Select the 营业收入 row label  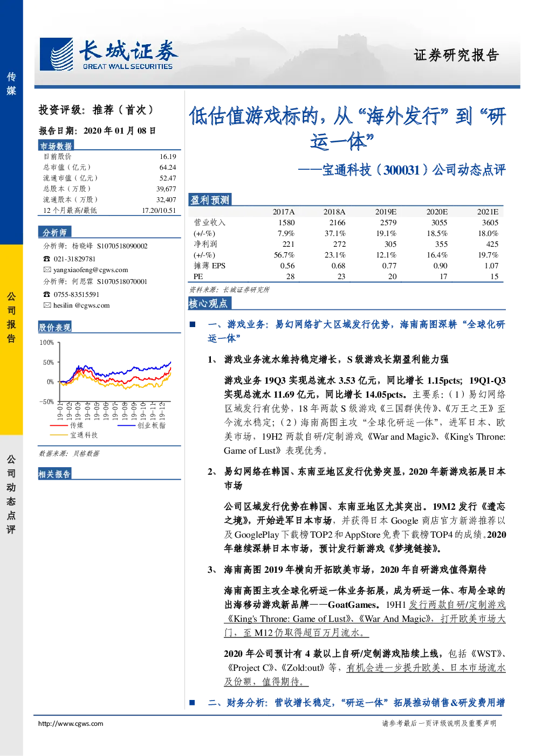[x=210, y=223]
